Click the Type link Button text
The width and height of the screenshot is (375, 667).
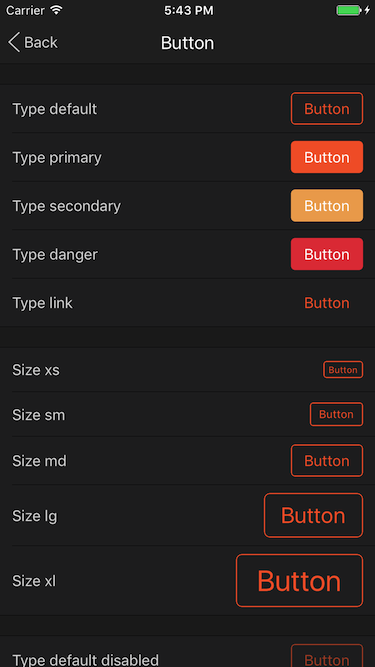[x=327, y=303]
